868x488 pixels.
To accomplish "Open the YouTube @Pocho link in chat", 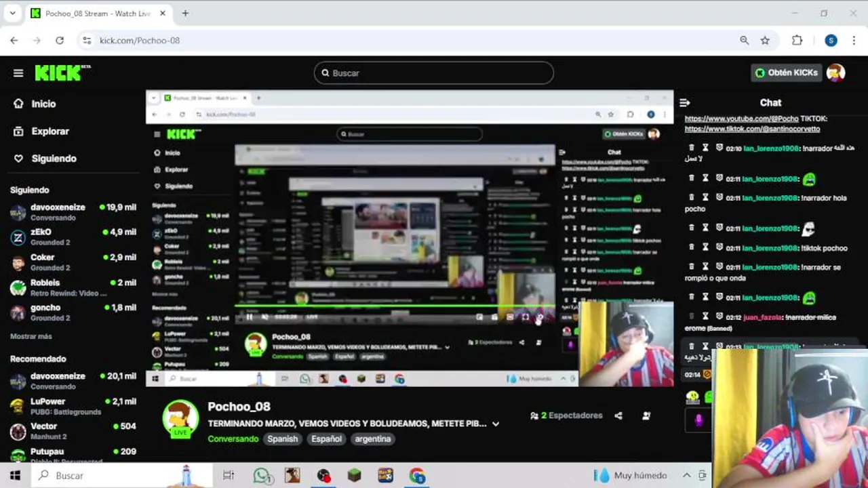I will 741,119.
